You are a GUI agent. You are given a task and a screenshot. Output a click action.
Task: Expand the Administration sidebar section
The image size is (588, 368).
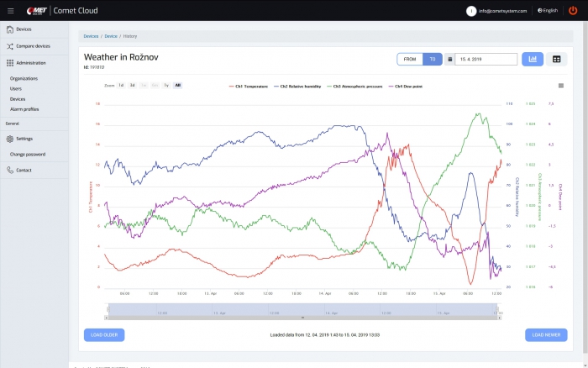click(x=30, y=63)
